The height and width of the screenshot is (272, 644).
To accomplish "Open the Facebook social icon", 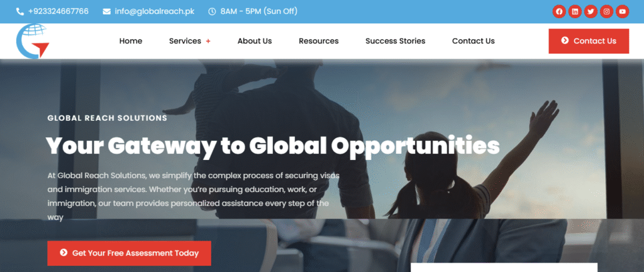I will [x=558, y=11].
